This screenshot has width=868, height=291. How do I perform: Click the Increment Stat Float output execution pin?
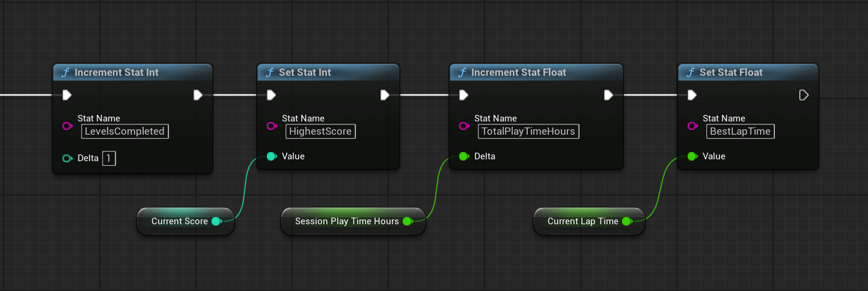608,95
